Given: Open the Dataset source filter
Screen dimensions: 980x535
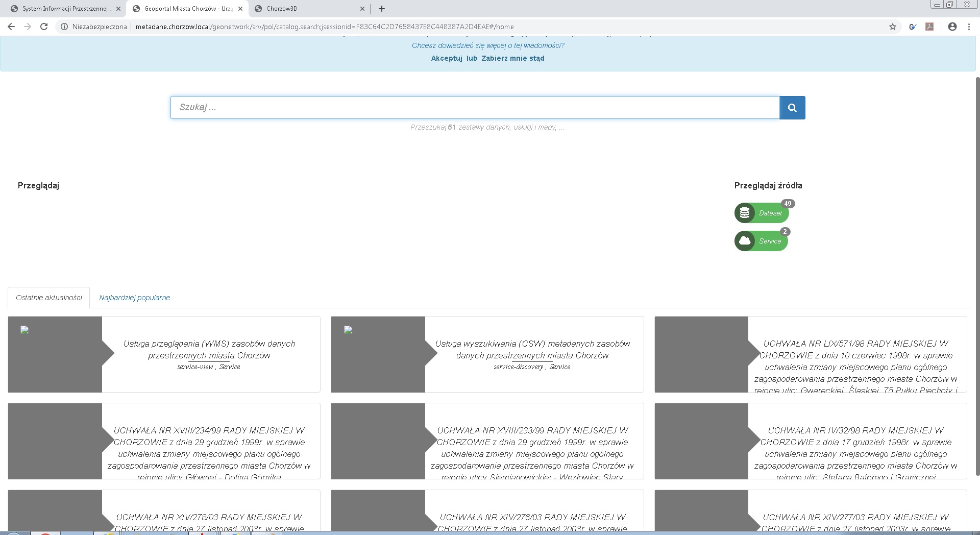Looking at the screenshot, I should pos(762,213).
